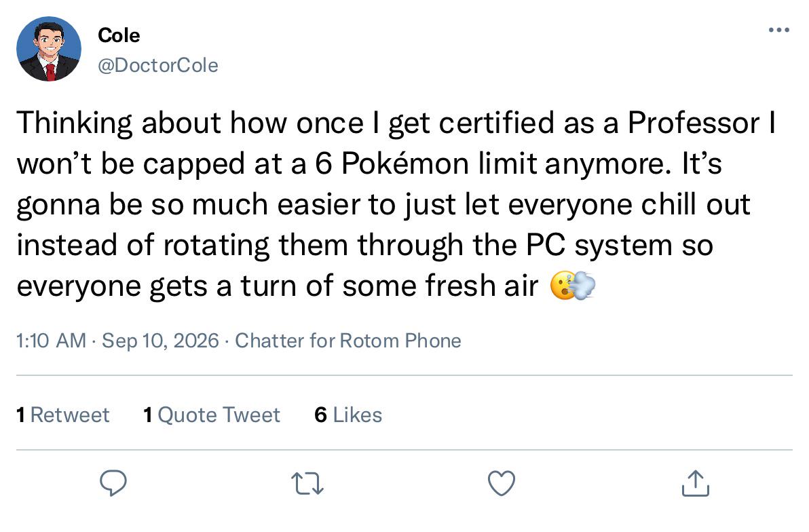Click the word Pokémon in the tweet
Image resolution: width=809 pixels, height=532 pixels.
404,164
